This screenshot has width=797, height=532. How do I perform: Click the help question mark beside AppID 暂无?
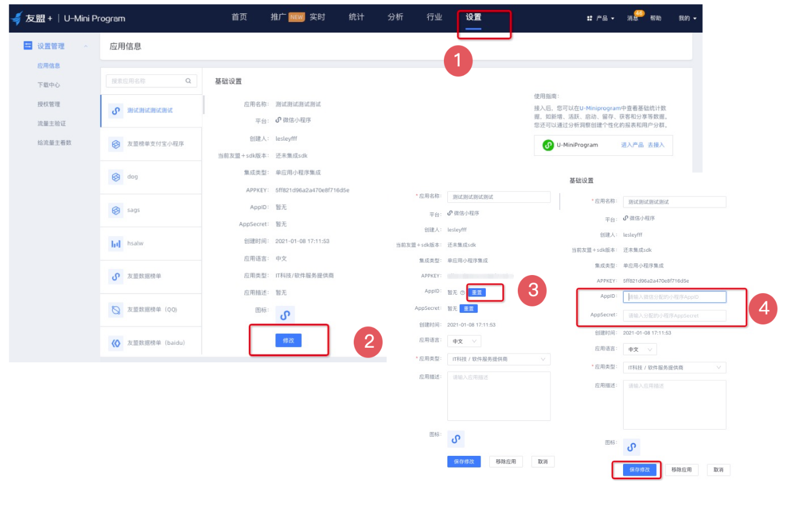coord(462,292)
